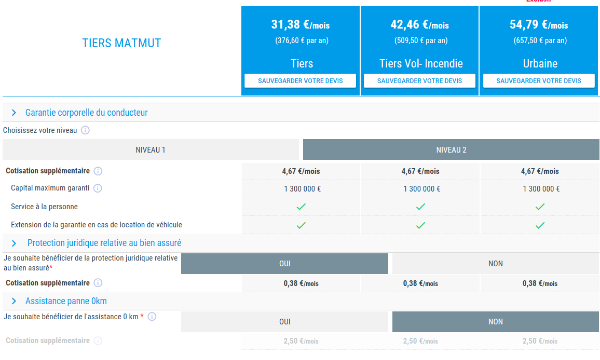
Task: Click Extension de la garantie checkmark under Tiers
Action: coord(301,225)
